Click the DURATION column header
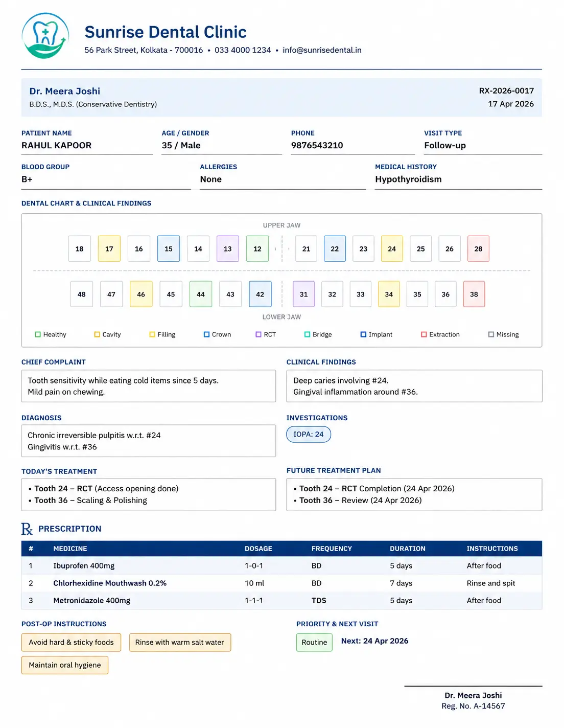Screen dimensions: 564x728 (x=408, y=549)
